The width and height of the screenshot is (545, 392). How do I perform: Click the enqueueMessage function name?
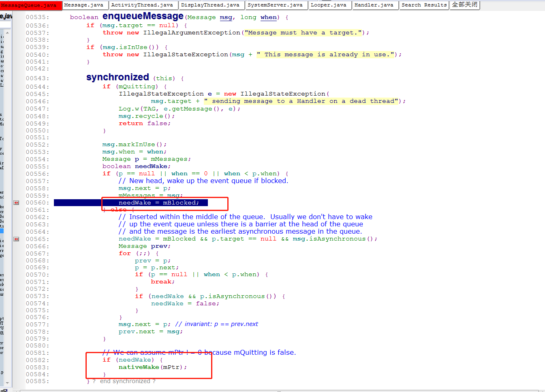pos(143,16)
